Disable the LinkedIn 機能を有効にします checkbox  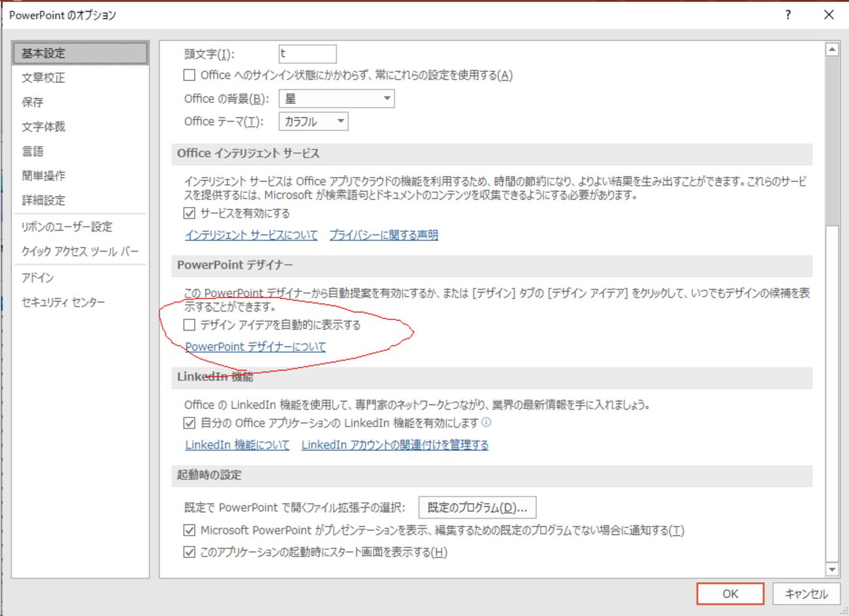pos(189,423)
